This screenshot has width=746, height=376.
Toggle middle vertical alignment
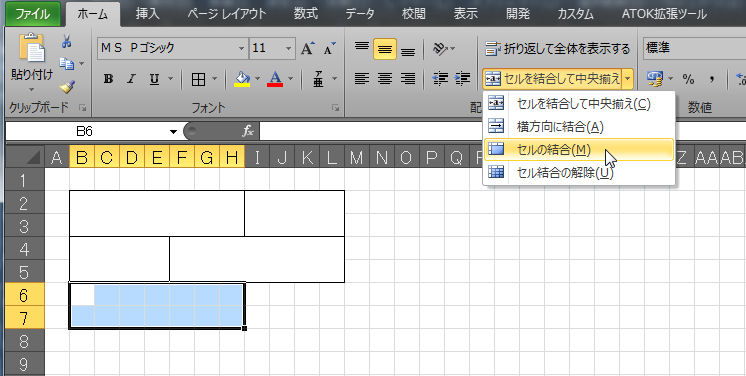(385, 49)
